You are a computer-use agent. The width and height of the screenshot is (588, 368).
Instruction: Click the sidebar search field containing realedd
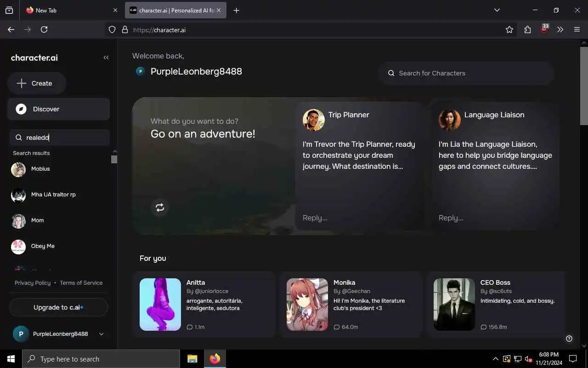59,138
